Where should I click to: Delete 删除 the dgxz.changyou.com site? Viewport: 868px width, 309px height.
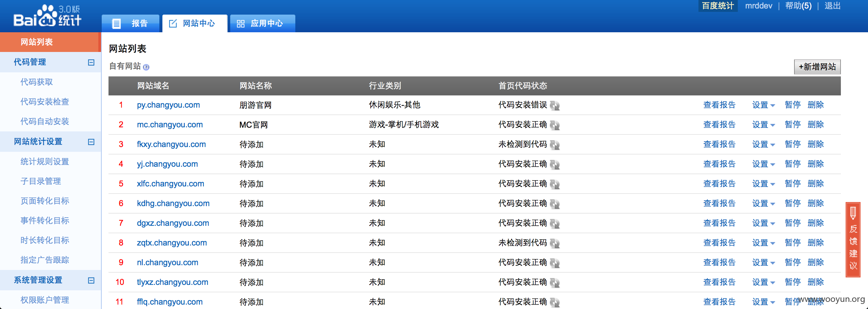click(x=815, y=223)
